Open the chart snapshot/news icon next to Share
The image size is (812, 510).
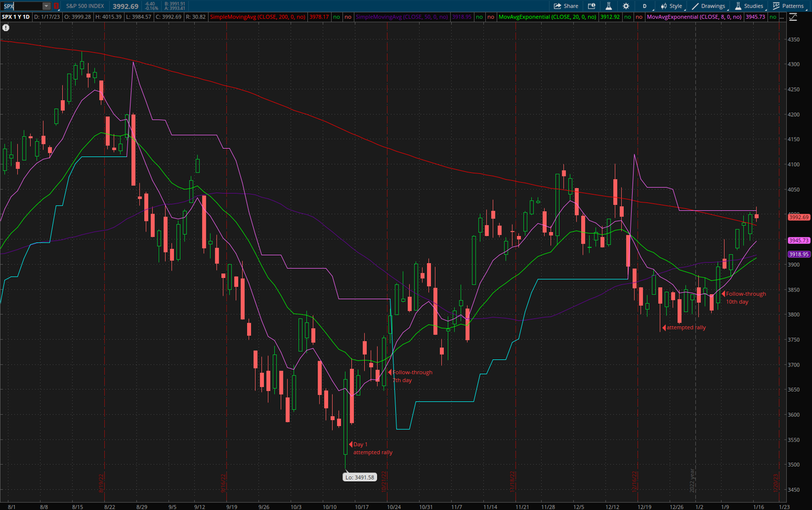591,5
